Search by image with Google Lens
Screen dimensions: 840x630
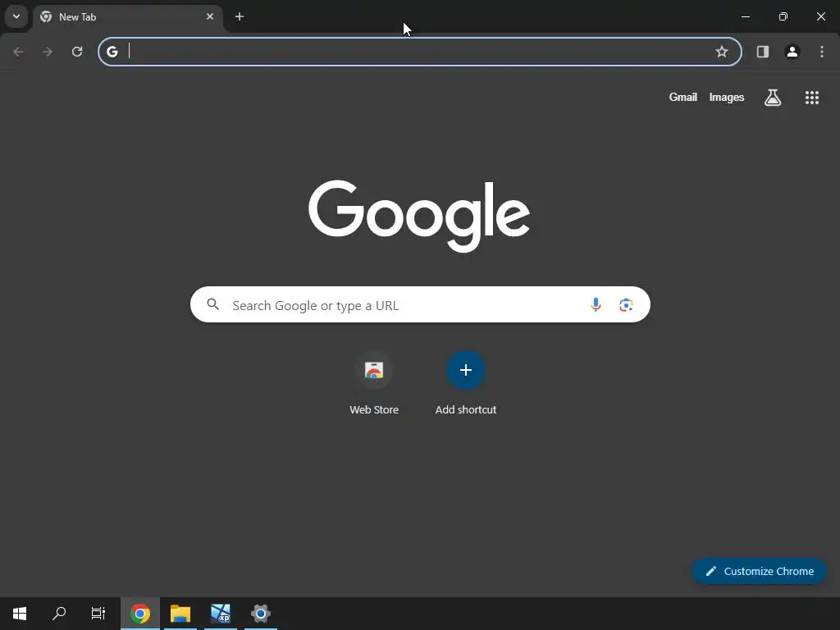tap(626, 305)
